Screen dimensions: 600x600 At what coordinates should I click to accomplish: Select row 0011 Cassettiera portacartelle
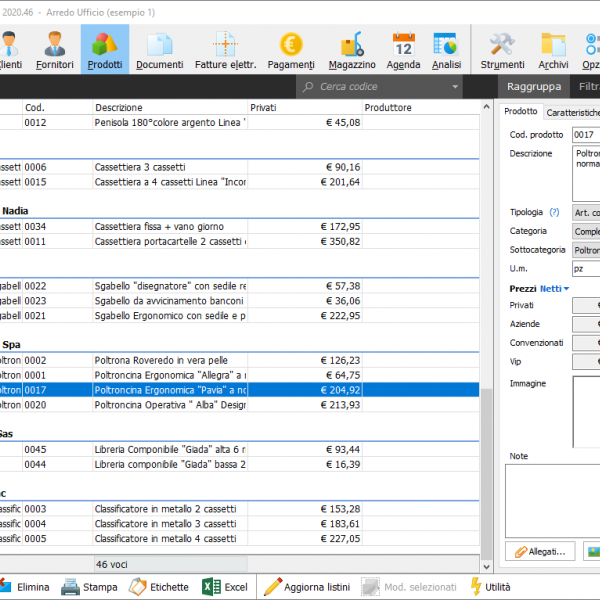tap(240, 241)
